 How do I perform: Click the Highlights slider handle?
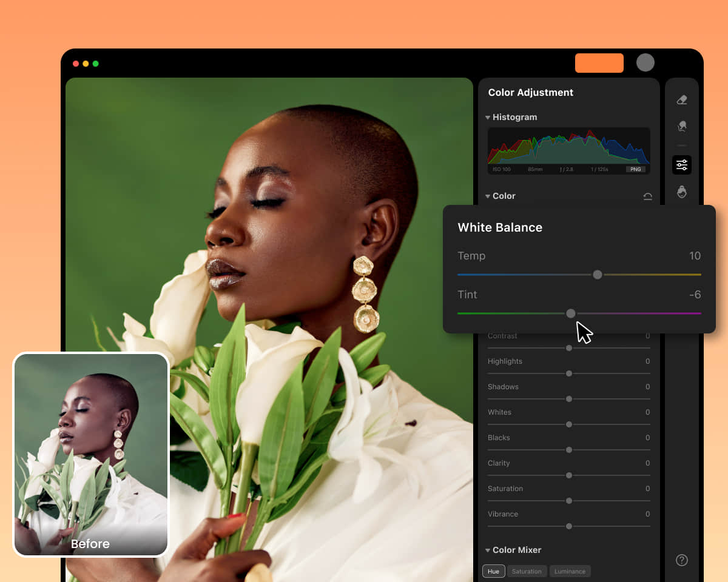point(569,373)
